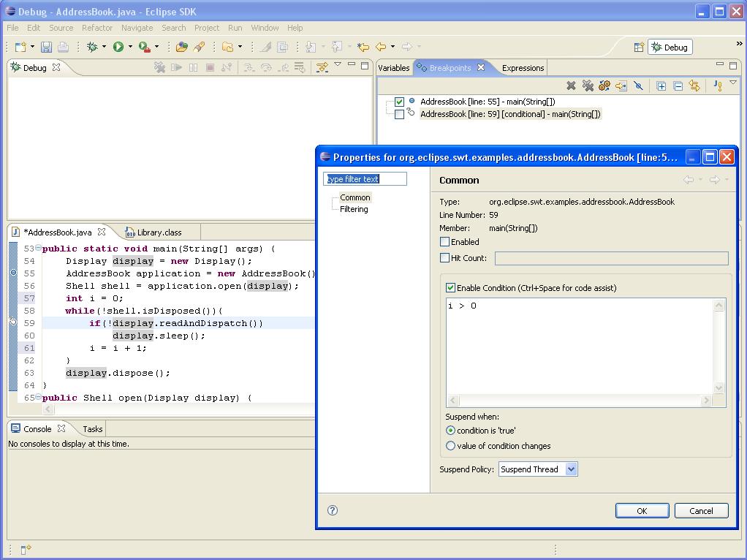This screenshot has width=747, height=560.
Task: Uncheck the Enable Condition checkbox
Action: pos(450,288)
